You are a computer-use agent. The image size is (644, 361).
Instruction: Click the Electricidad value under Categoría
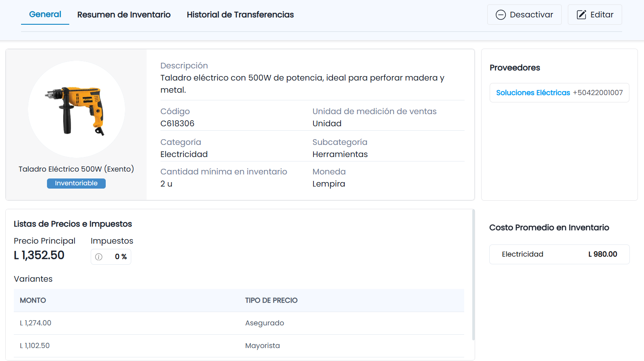click(184, 154)
